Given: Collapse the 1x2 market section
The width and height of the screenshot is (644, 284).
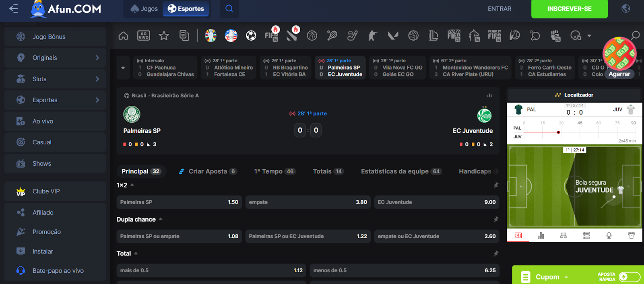Looking at the screenshot, I should coord(132,185).
